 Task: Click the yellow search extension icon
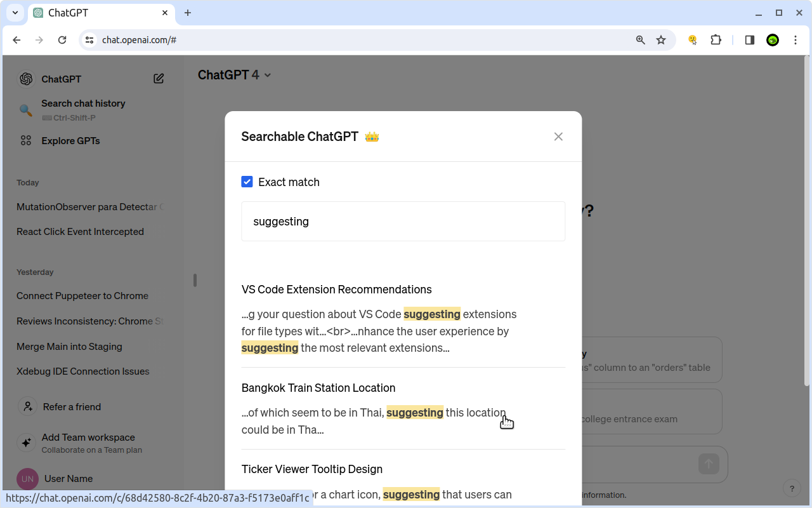click(x=693, y=40)
